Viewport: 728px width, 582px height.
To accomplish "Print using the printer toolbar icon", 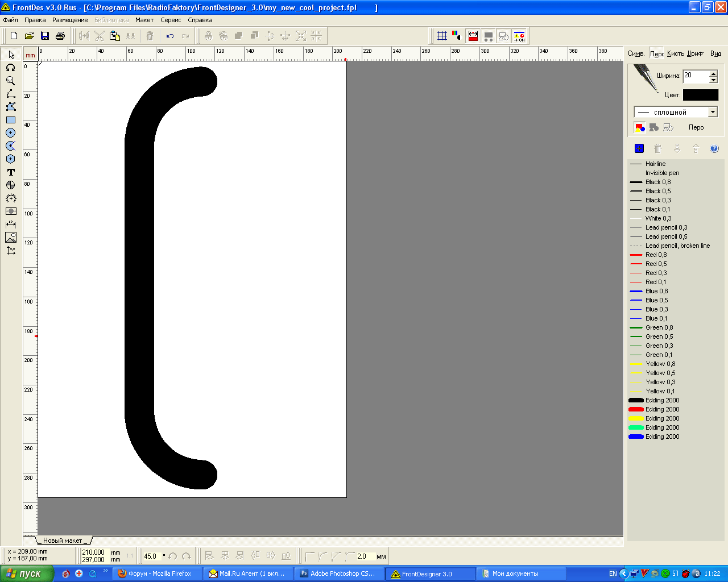I will pyautogui.click(x=60, y=36).
